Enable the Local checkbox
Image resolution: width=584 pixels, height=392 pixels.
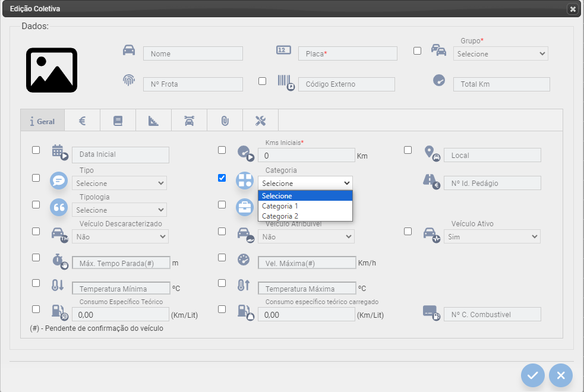click(x=408, y=150)
